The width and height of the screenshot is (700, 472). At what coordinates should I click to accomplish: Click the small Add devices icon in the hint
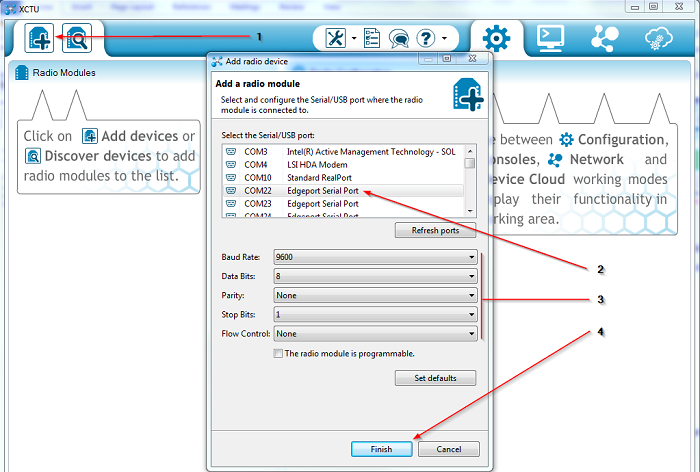coord(90,136)
